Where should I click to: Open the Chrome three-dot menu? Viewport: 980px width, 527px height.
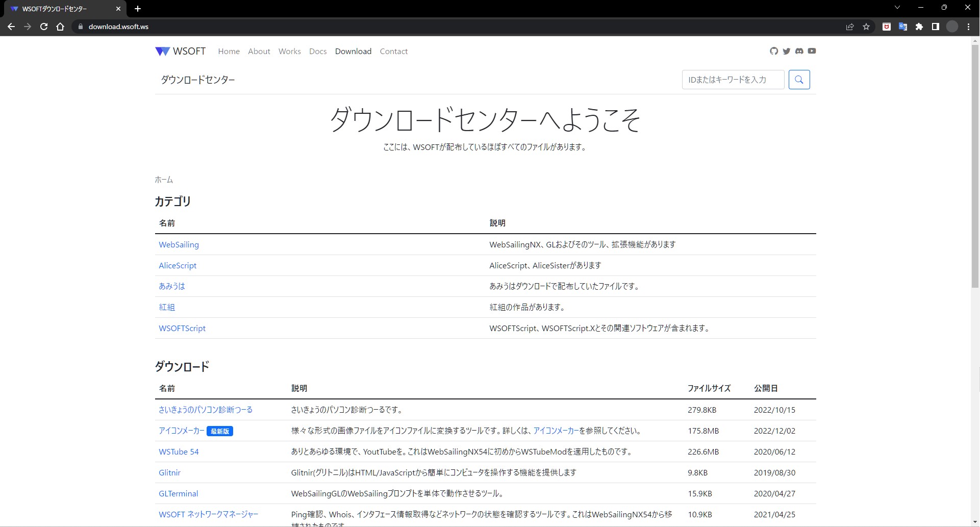[968, 27]
